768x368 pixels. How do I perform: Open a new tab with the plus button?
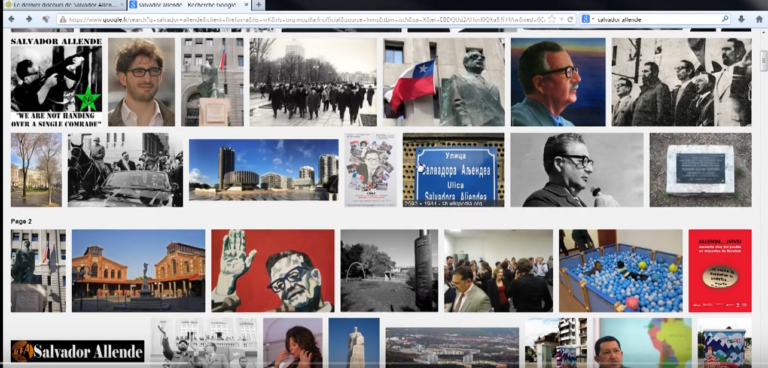pyautogui.click(x=258, y=5)
